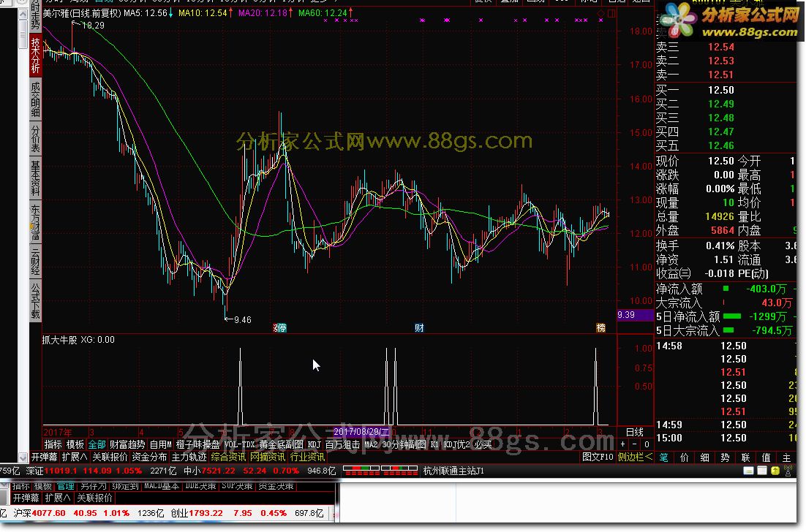
Task: Select the 笔 tick tab
Action: [x=664, y=457]
